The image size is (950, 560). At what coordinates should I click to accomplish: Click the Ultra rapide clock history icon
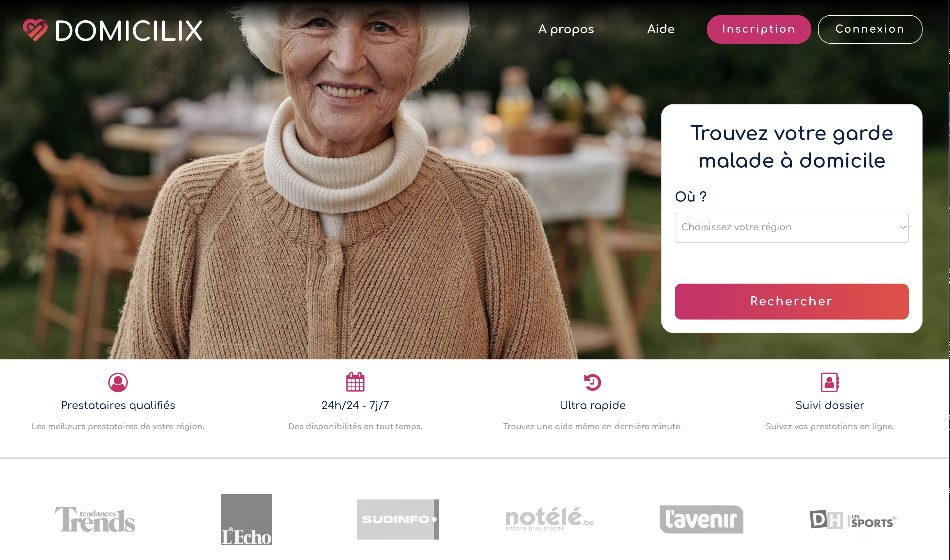click(x=592, y=382)
